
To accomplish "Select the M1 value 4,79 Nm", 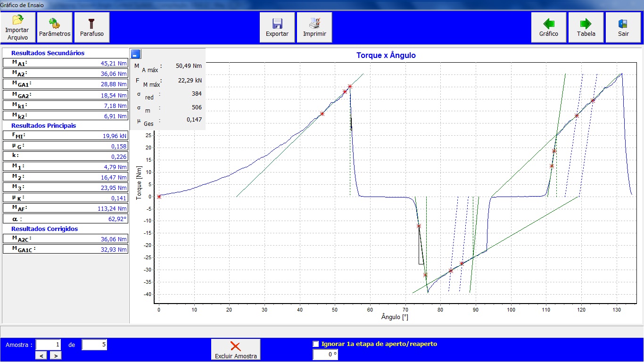I will point(115,167).
